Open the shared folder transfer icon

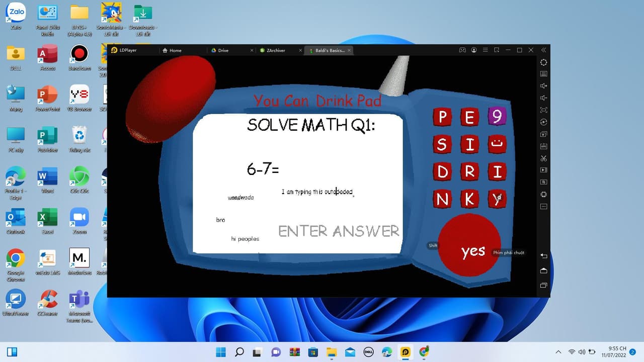click(x=543, y=183)
